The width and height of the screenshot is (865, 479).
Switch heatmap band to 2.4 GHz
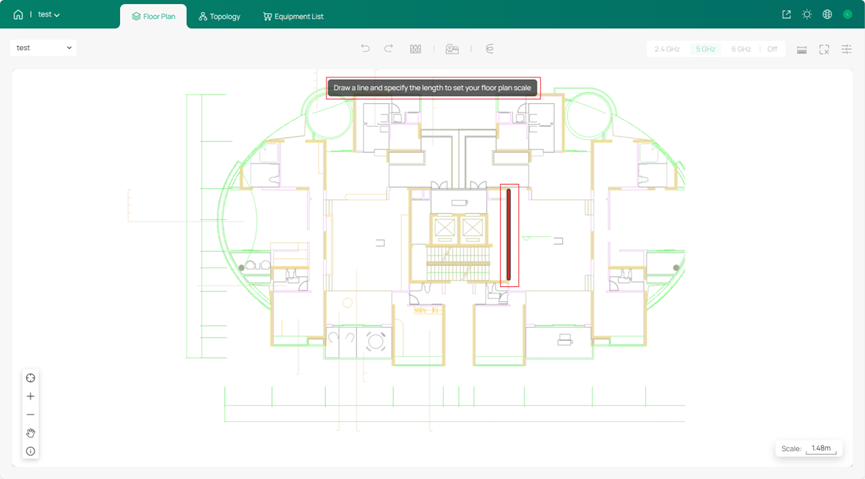tap(667, 49)
